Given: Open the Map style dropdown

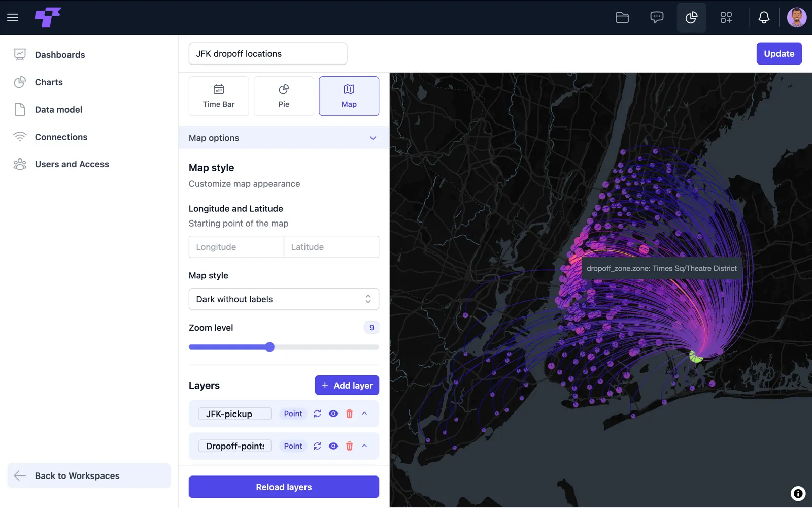Looking at the screenshot, I should pyautogui.click(x=284, y=299).
